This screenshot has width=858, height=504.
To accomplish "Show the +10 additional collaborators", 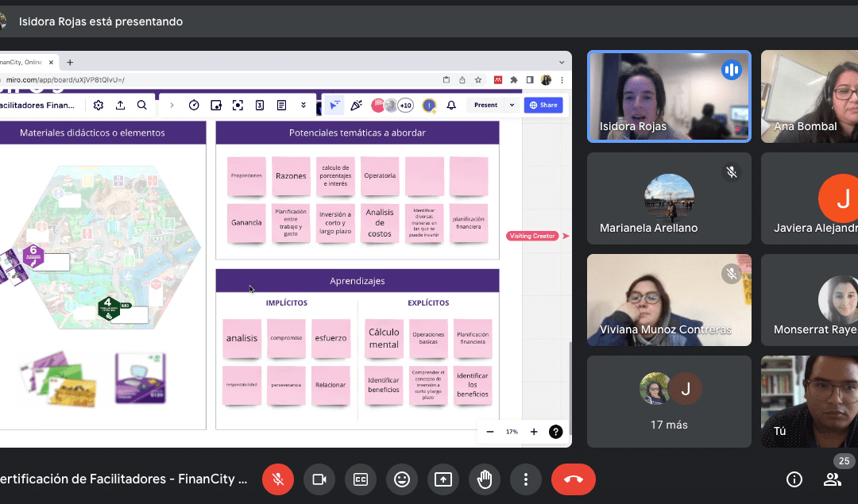I will tap(405, 106).
